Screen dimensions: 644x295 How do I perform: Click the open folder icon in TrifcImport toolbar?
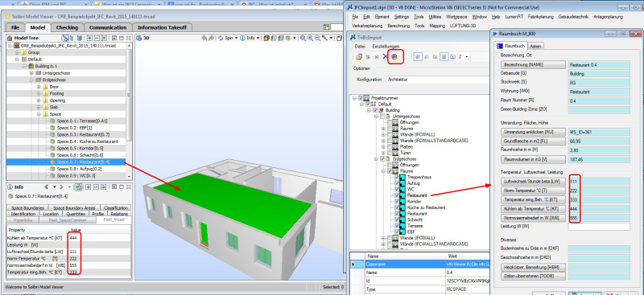[x=359, y=56]
